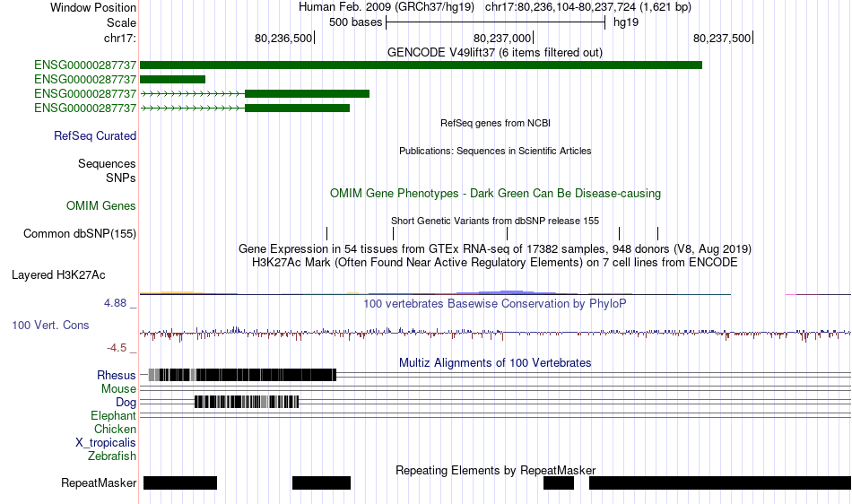
Task: Click the 100 Vert. Cons track label
Action: tap(50, 325)
